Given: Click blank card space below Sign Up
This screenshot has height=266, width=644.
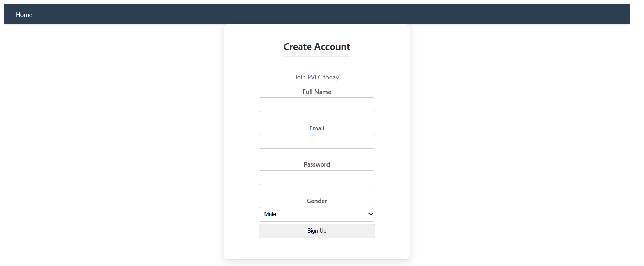Looking at the screenshot, I should (316, 249).
